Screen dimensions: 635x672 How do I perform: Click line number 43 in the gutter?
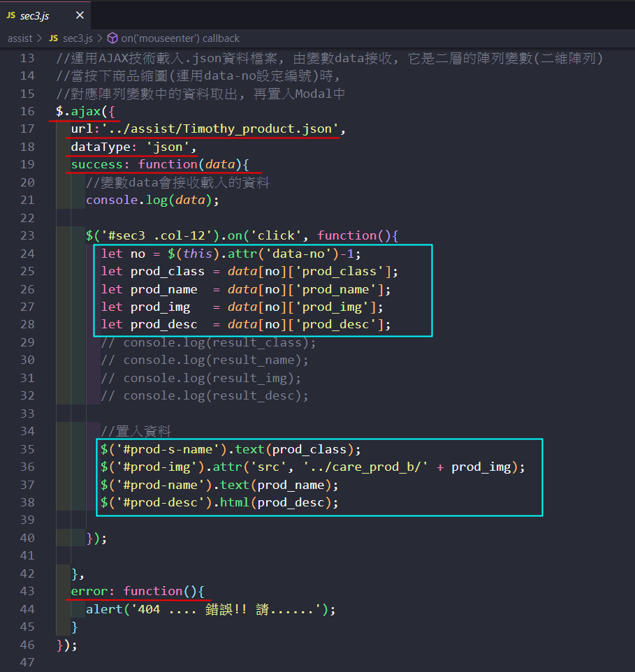pos(27,591)
